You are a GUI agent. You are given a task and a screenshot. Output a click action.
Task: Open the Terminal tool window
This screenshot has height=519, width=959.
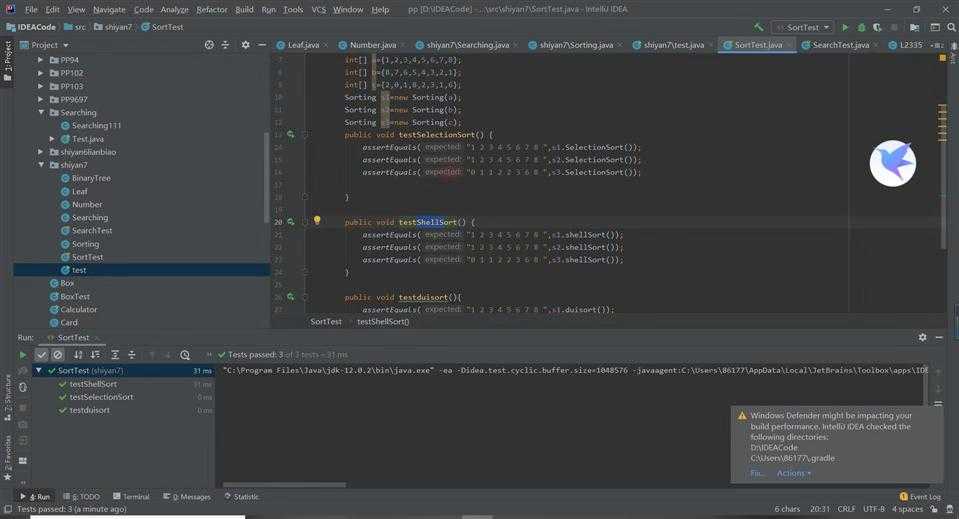pyautogui.click(x=131, y=496)
